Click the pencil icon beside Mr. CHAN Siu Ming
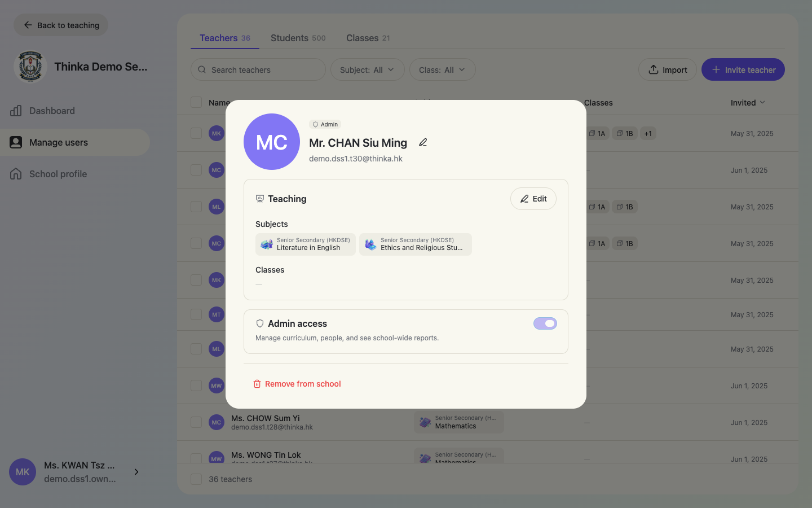Viewport: 812px width, 508px height. tap(423, 143)
